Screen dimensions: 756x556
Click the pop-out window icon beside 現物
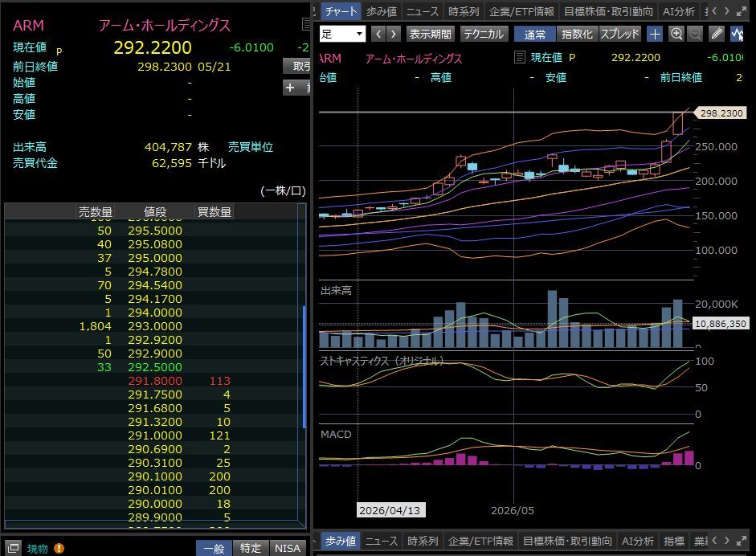(13, 548)
